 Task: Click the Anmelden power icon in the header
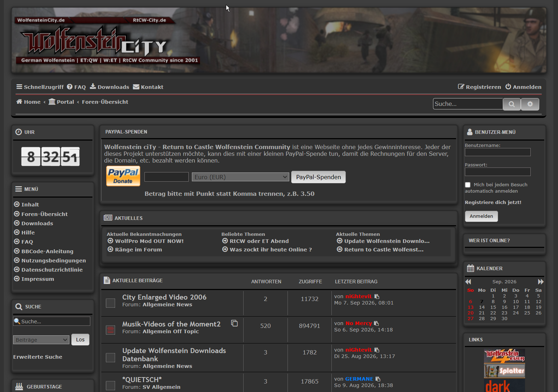tap(508, 86)
